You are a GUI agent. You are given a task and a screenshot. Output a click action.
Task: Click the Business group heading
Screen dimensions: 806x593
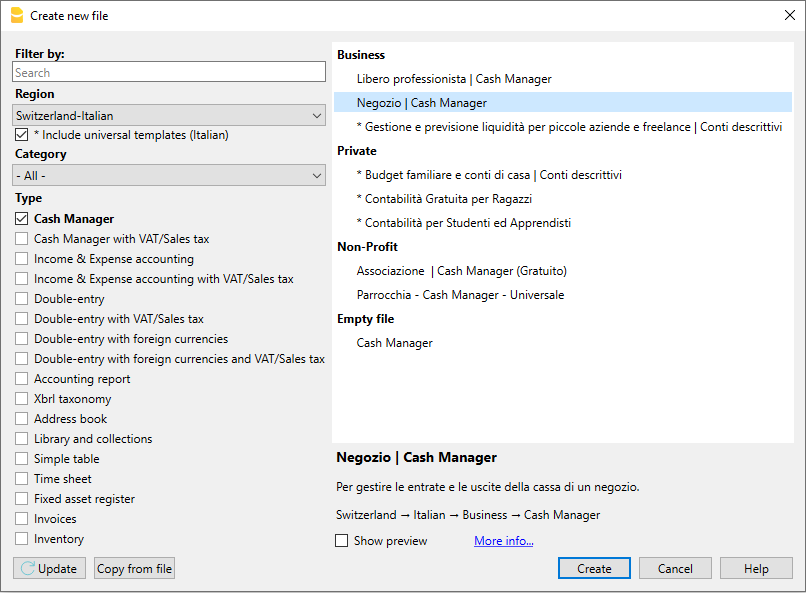tap(361, 55)
